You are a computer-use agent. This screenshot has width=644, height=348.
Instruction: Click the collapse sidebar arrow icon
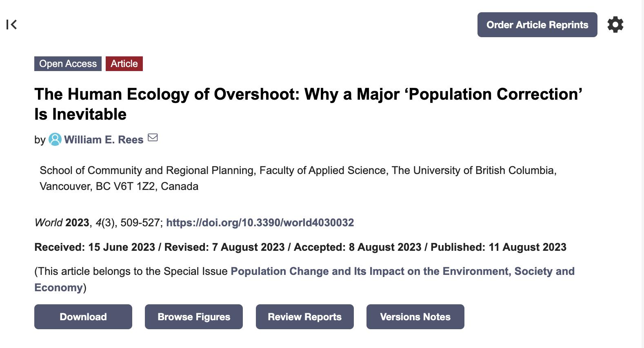point(12,25)
